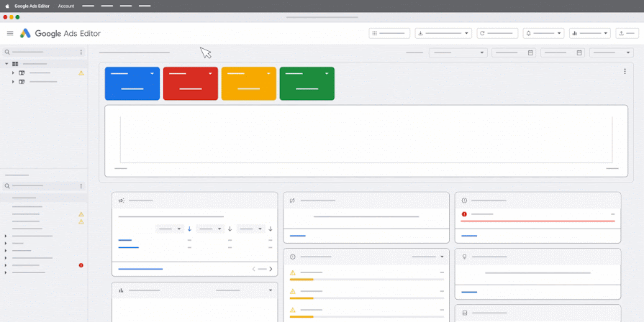
Task: Click the blue link in the errors card
Action: [x=469, y=236]
